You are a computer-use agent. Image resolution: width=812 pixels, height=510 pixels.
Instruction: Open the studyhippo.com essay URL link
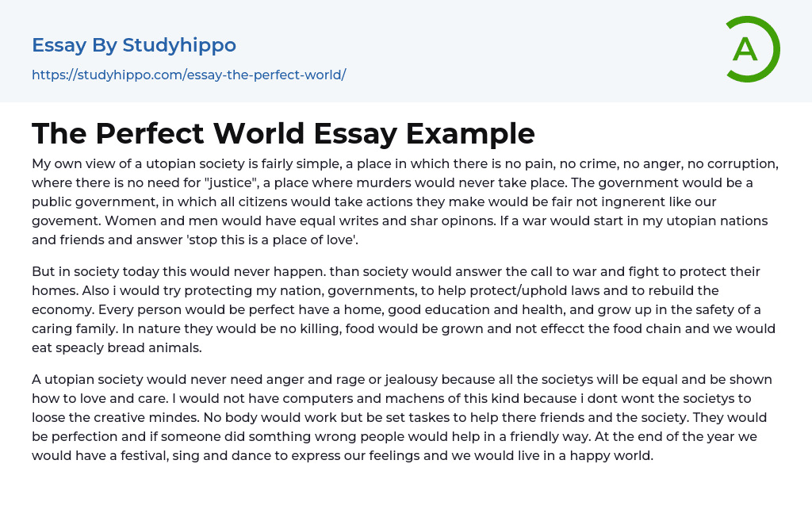click(x=189, y=75)
